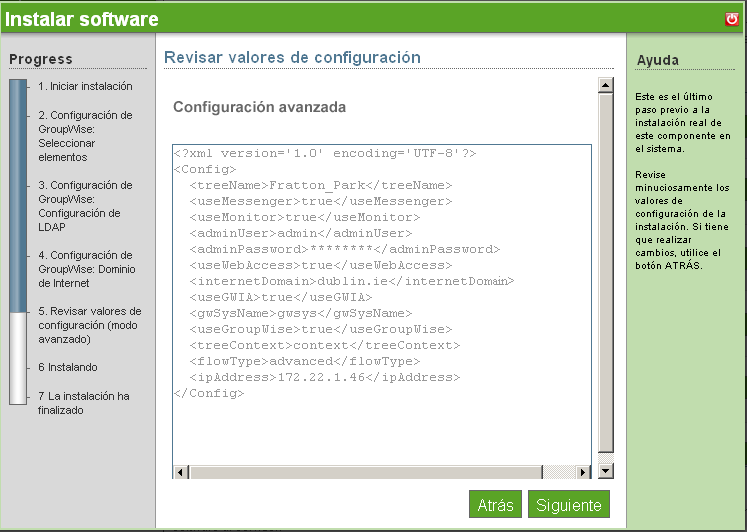Click help text about botón ATRÁS
Viewport: 747px width, 532px height.
[682, 220]
